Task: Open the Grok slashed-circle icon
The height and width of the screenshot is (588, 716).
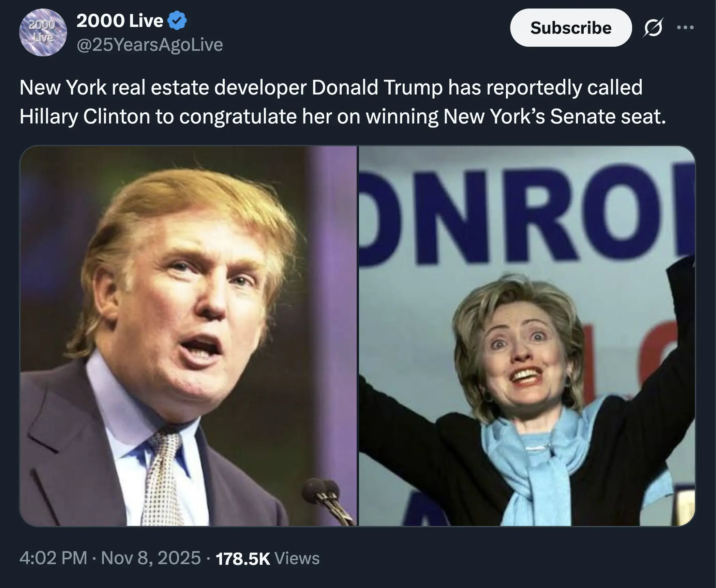Action: (x=653, y=28)
